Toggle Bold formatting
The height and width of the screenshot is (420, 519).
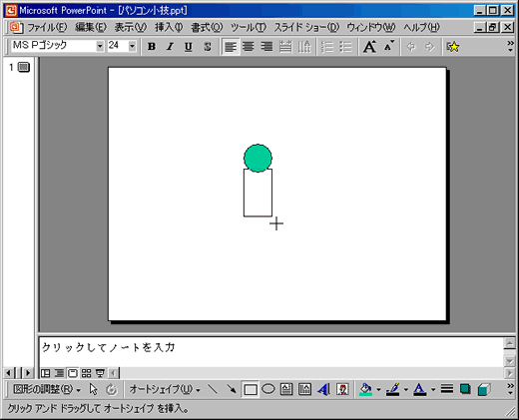pyautogui.click(x=152, y=47)
